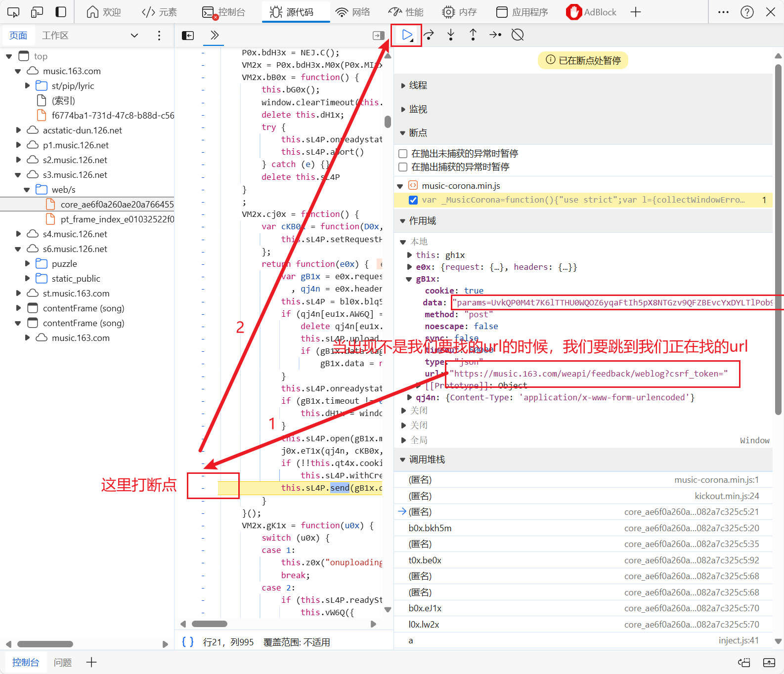Expand the 全局 global scope

[x=403, y=440]
